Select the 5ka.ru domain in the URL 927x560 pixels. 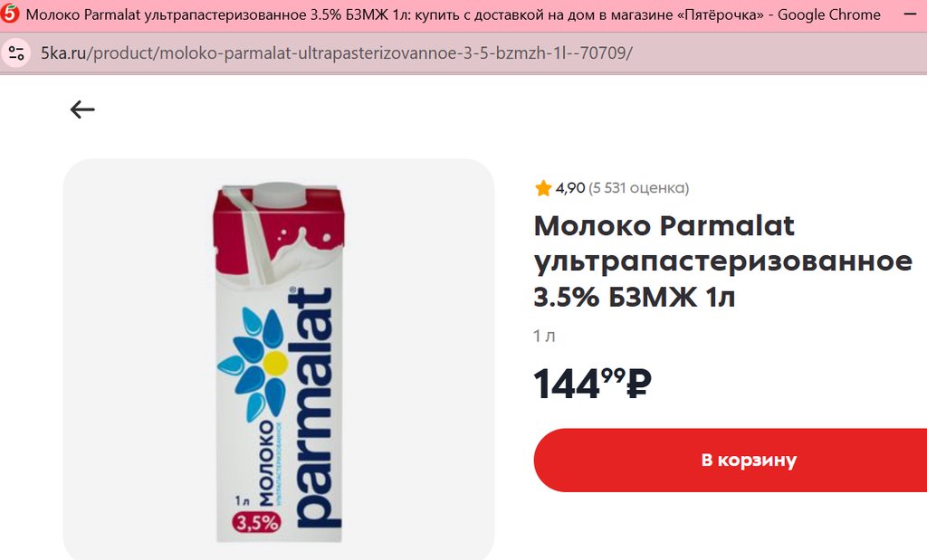63,53
